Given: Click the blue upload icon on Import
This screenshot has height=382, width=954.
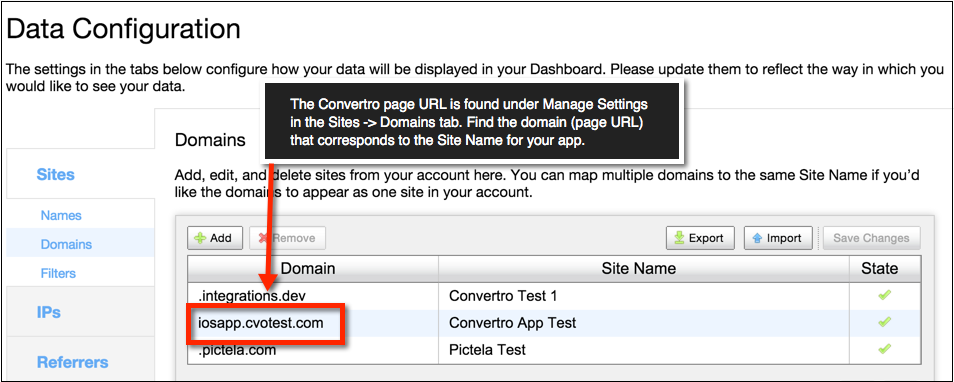Looking at the screenshot, I should coord(757,238).
